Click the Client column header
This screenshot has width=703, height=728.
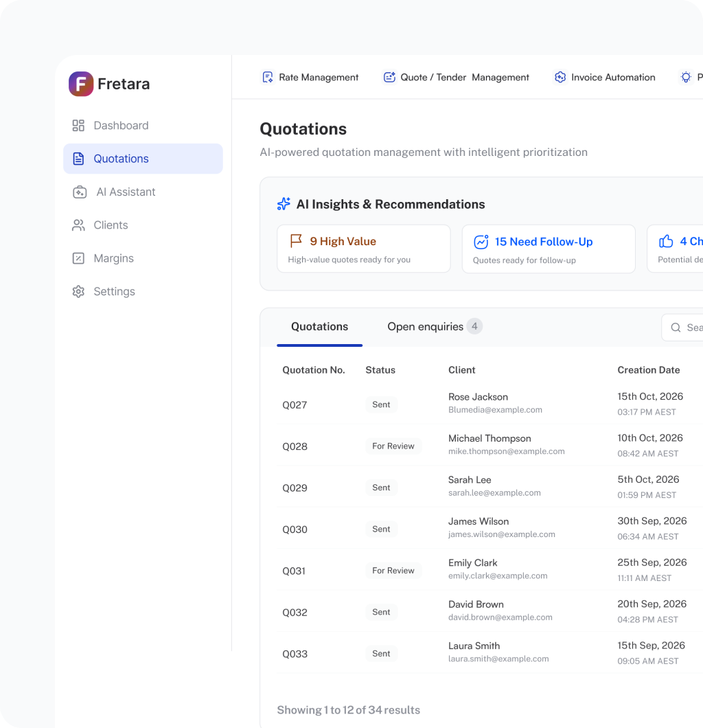[x=462, y=370]
